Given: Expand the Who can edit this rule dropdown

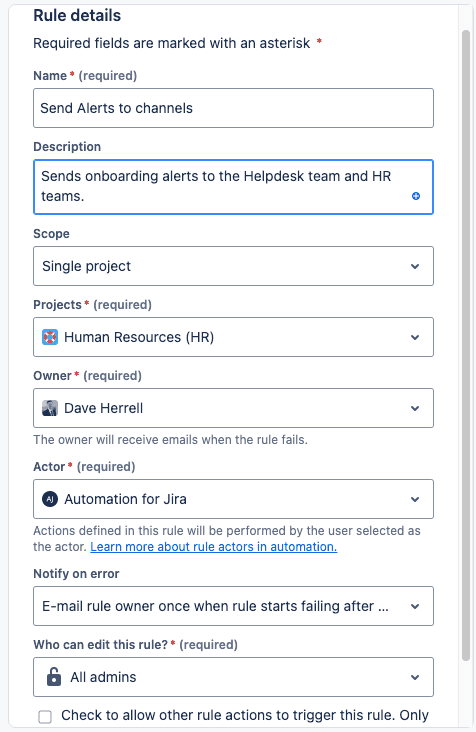Looking at the screenshot, I should click(233, 677).
